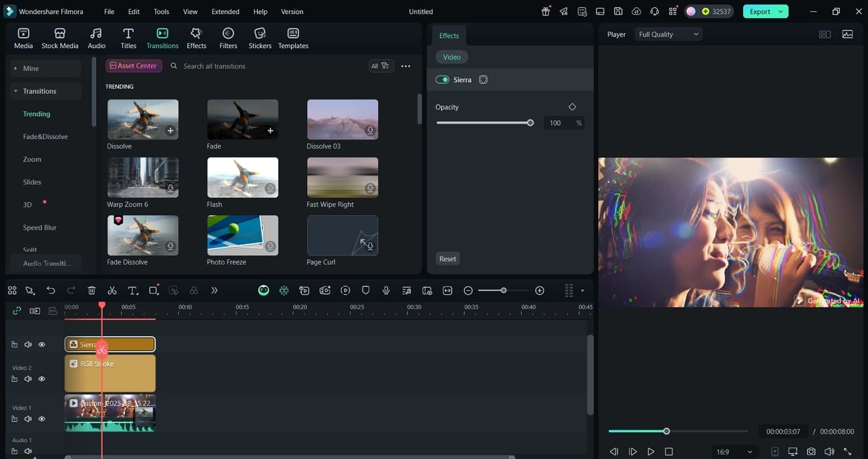Mute the Video 2 track
The height and width of the screenshot is (459, 868).
pyautogui.click(x=28, y=379)
